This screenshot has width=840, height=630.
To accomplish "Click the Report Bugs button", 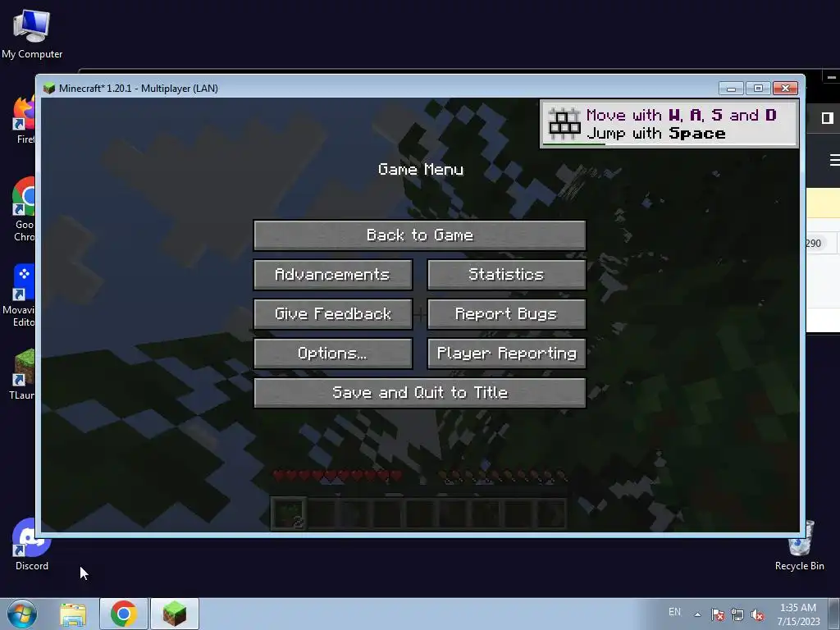I will pos(506,314).
